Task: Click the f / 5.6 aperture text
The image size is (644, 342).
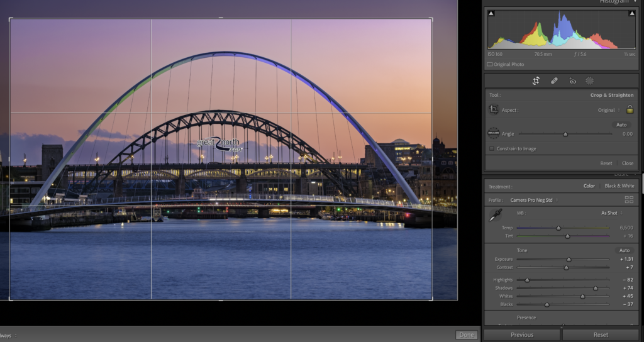Action: [580, 54]
